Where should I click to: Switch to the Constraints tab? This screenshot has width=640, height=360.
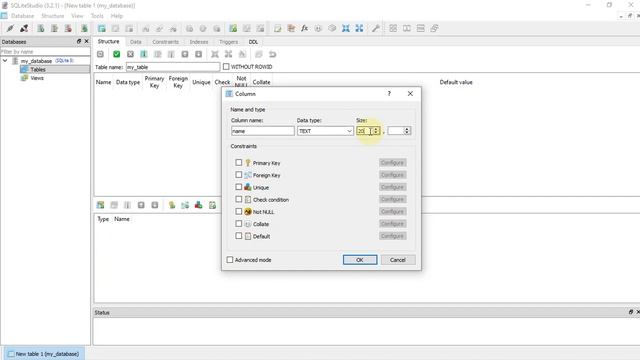click(x=165, y=42)
